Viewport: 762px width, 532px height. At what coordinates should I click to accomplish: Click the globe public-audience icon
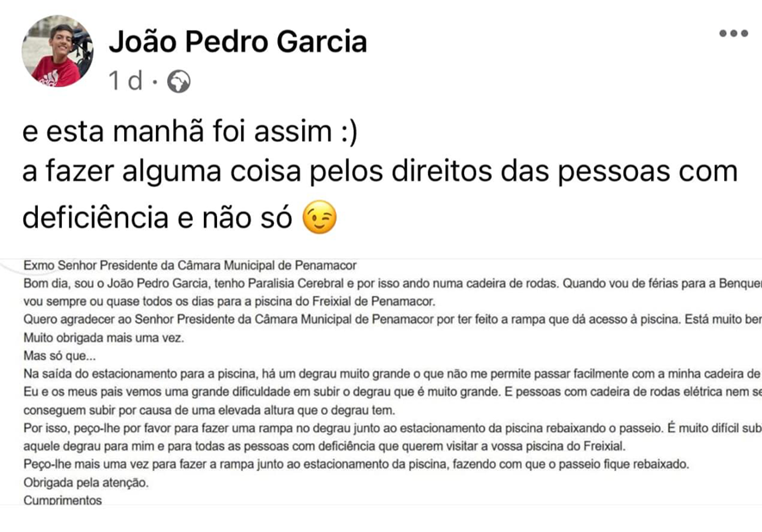tap(178, 83)
